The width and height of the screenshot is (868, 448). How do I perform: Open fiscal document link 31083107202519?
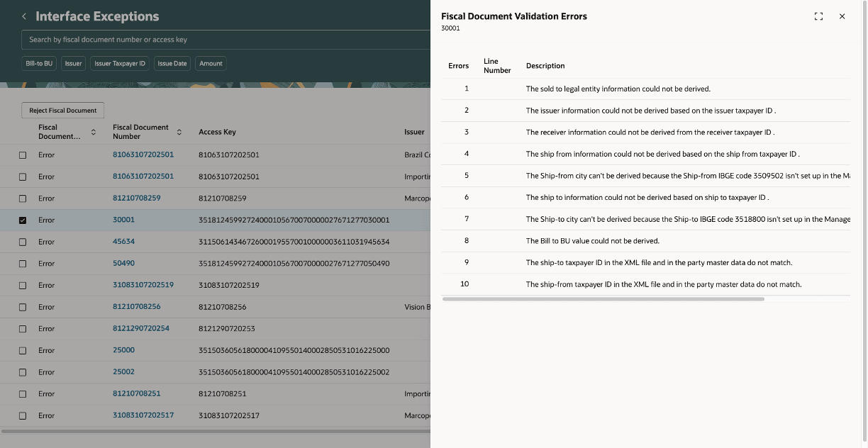[143, 285]
